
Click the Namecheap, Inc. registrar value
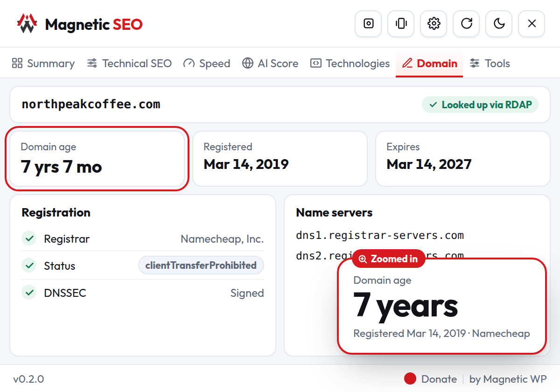tap(222, 239)
